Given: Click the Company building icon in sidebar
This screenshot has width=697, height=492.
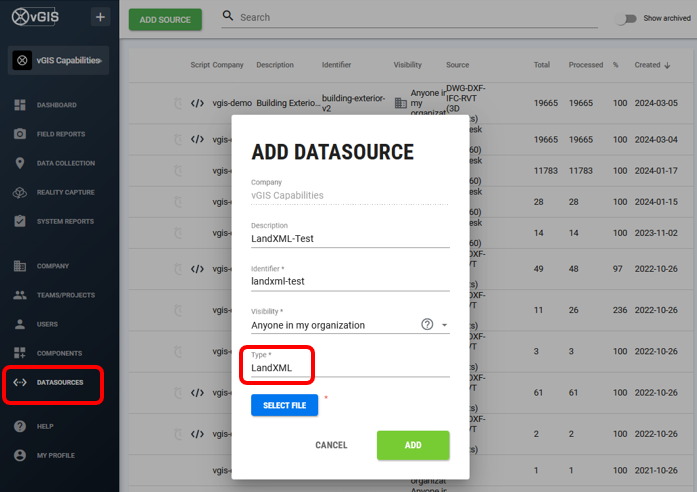Looking at the screenshot, I should click(20, 266).
